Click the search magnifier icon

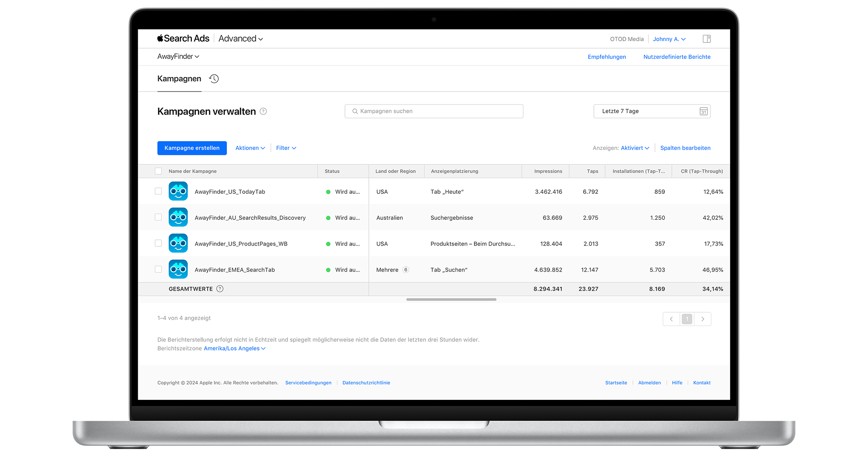coord(355,111)
